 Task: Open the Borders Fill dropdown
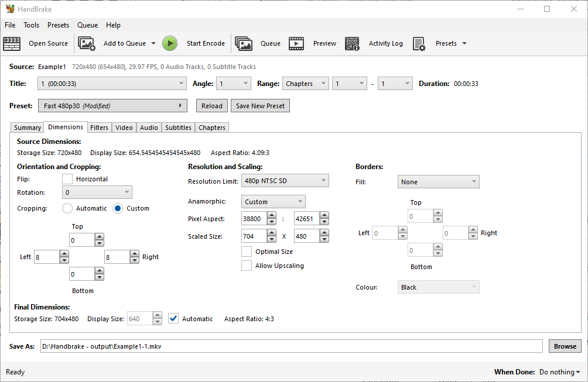439,182
